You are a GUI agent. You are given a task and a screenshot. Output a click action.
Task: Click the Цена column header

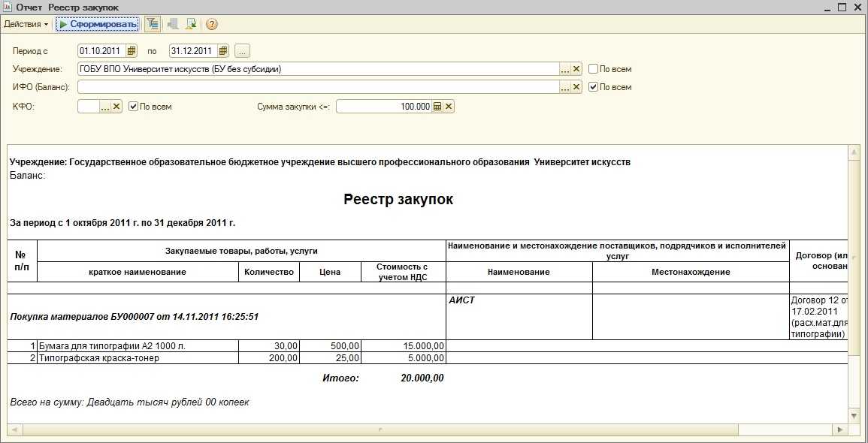point(330,272)
